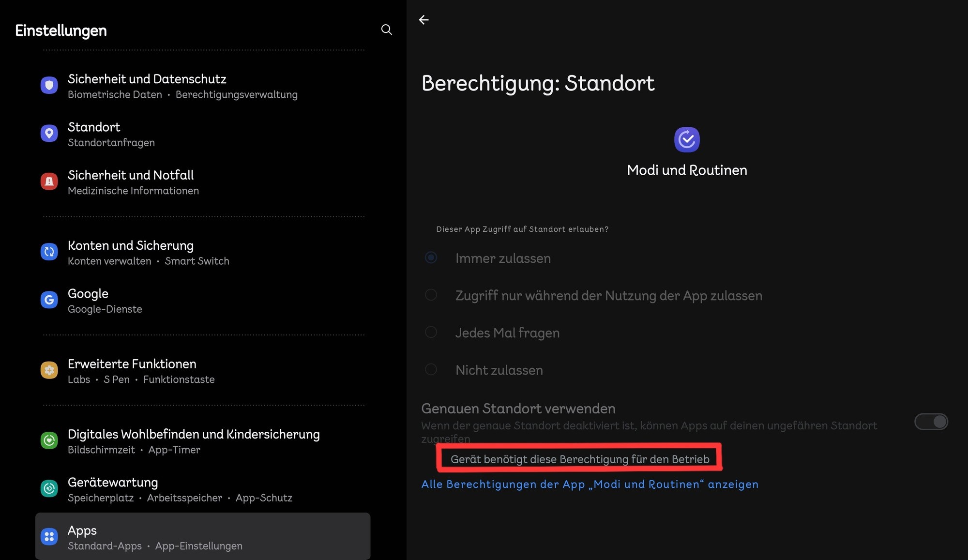Click the search magnifier icon

click(x=386, y=30)
